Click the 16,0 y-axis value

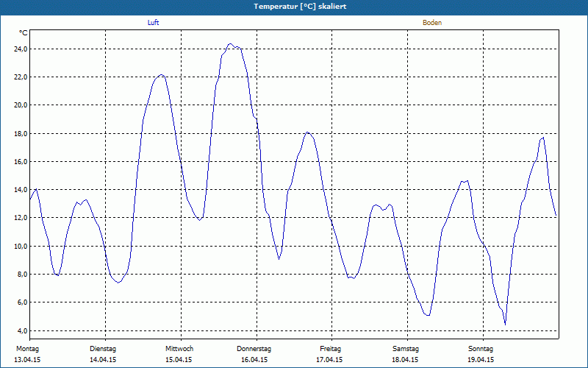click(21, 161)
